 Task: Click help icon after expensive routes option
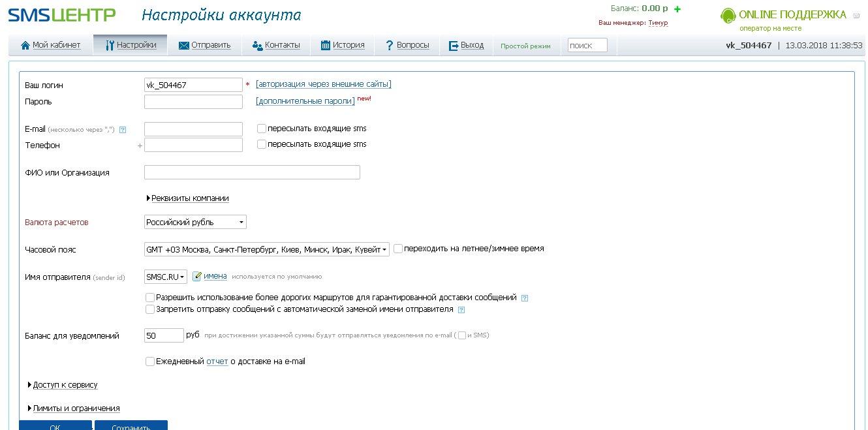coord(525,298)
